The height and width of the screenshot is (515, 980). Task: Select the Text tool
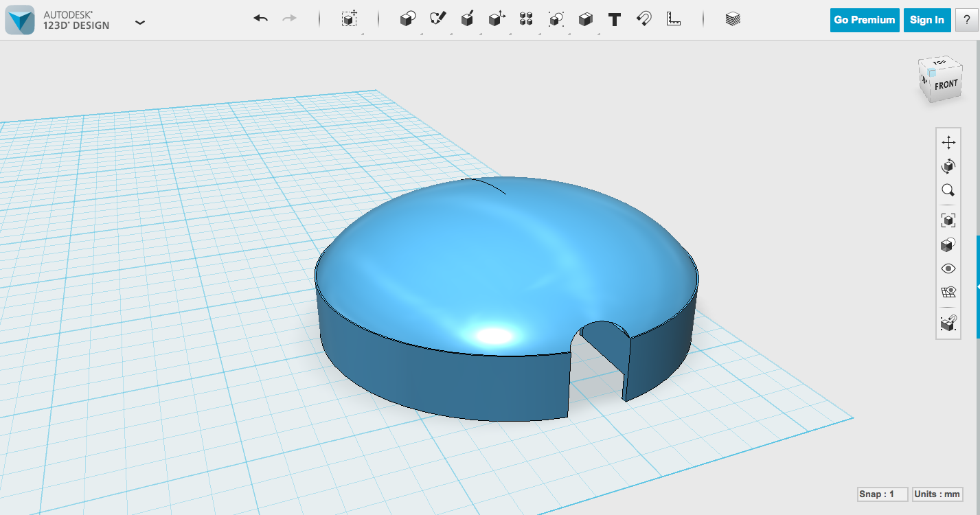pyautogui.click(x=613, y=19)
